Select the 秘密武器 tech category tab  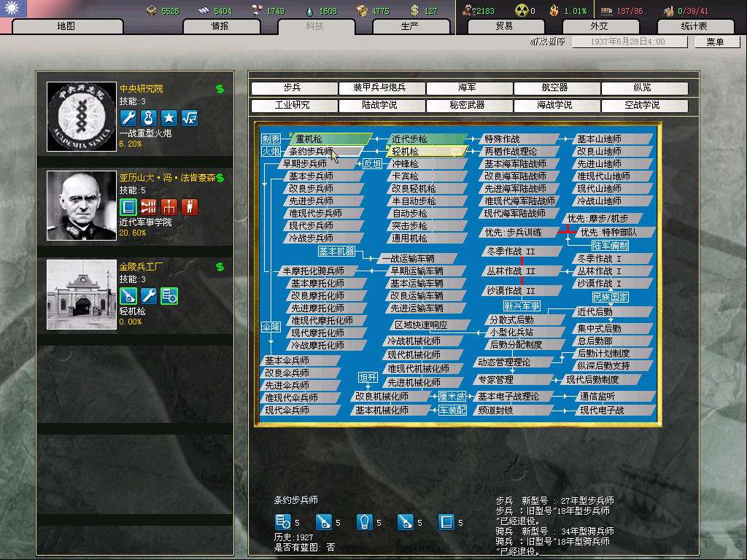click(467, 105)
